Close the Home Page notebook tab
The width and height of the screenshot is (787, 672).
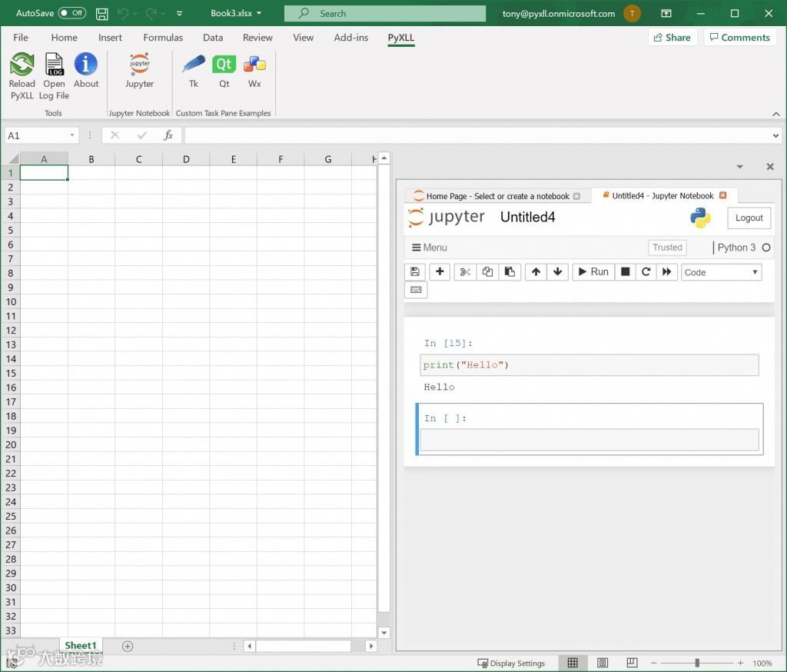(x=576, y=196)
